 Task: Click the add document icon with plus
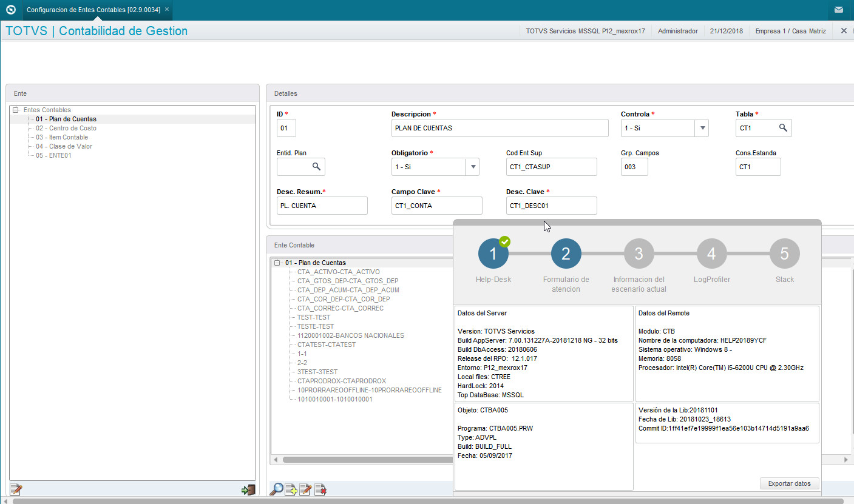tap(291, 489)
